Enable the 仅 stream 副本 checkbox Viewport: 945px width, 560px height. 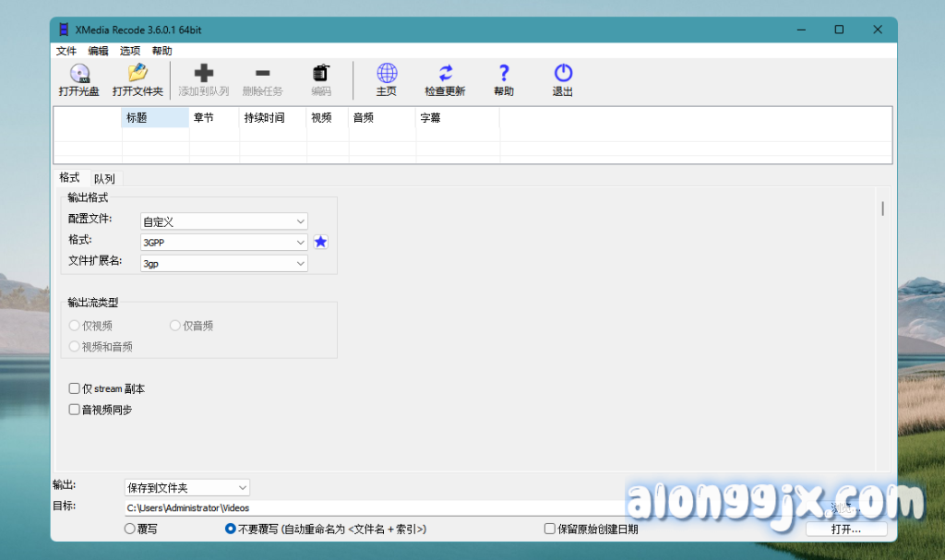point(75,389)
